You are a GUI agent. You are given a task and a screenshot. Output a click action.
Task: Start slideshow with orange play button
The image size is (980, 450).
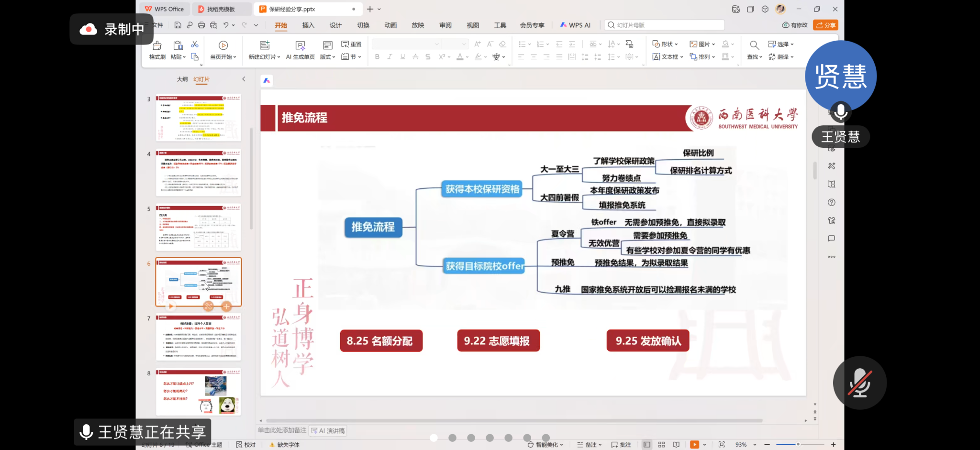(694, 445)
